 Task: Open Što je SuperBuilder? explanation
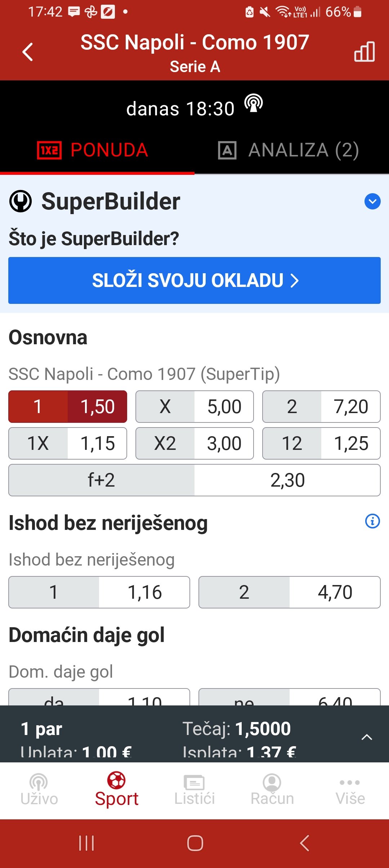coord(94,239)
